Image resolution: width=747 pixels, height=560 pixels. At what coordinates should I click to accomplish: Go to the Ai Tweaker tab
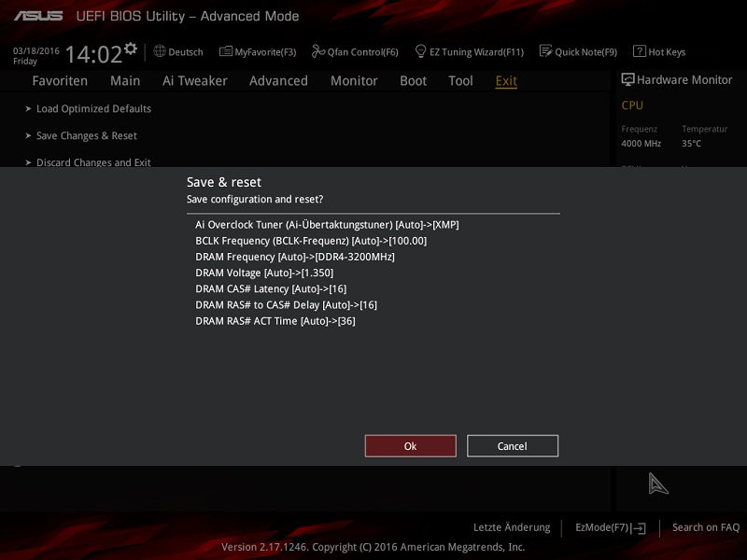click(195, 81)
